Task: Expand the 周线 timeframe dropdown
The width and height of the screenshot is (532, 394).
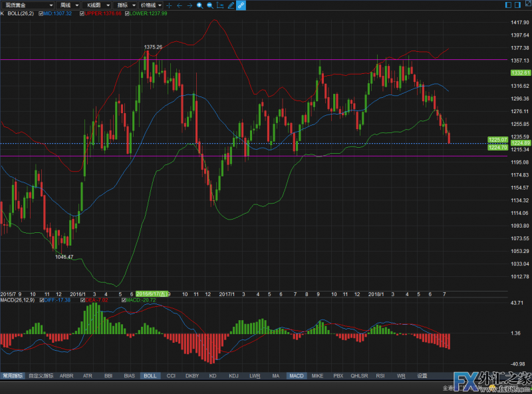Action: click(x=68, y=5)
